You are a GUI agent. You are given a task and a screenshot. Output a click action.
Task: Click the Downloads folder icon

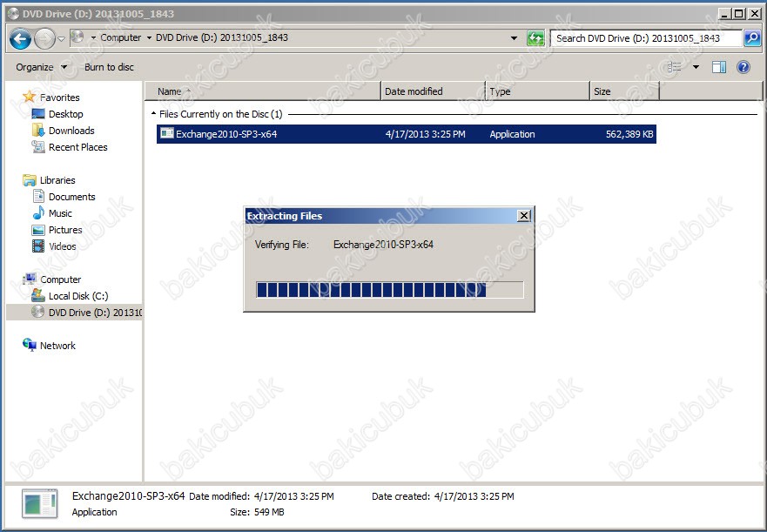(x=38, y=131)
